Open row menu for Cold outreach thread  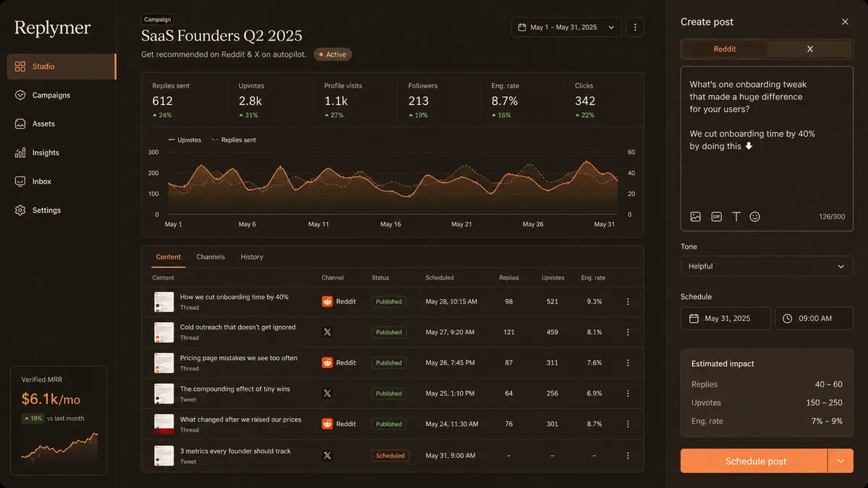point(628,333)
